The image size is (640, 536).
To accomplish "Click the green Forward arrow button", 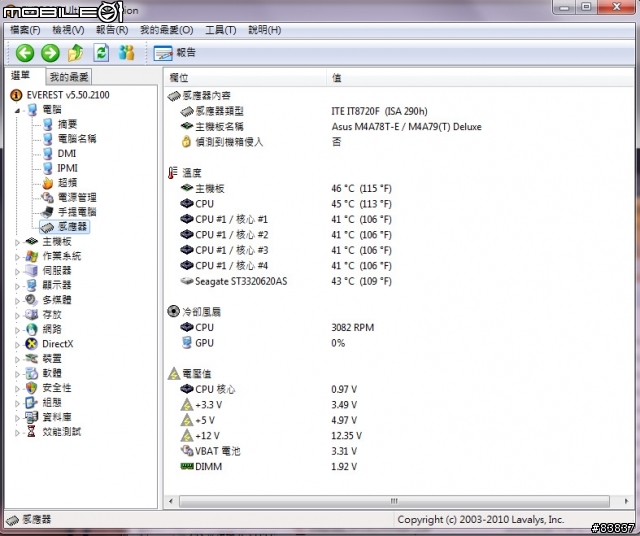I will coord(50,53).
